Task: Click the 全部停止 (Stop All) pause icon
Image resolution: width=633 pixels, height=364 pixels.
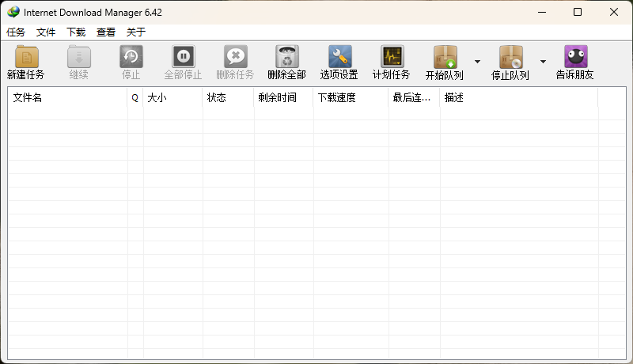Action: (x=183, y=57)
